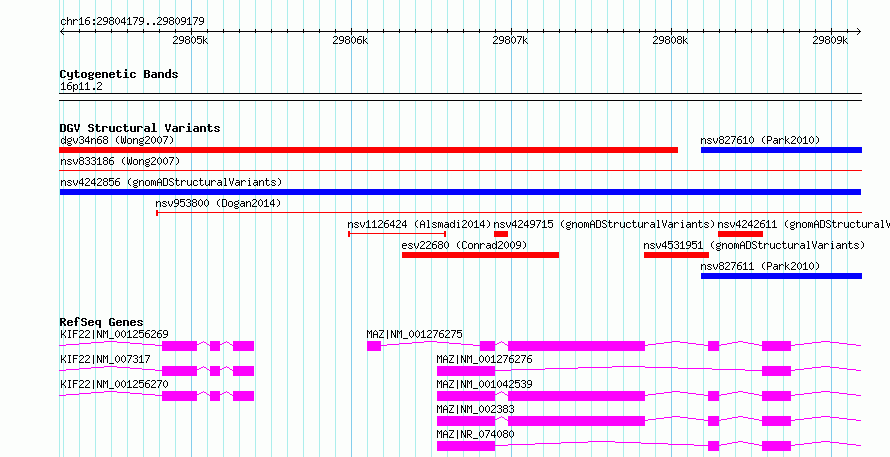
Task: Click the leftmost exon of KIF22|NM_007317
Action: click(x=179, y=371)
